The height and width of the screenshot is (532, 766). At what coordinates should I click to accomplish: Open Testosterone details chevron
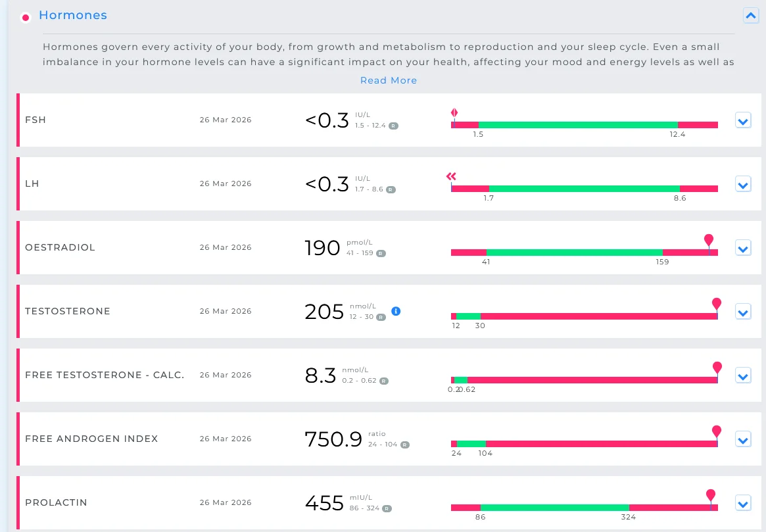pyautogui.click(x=743, y=312)
